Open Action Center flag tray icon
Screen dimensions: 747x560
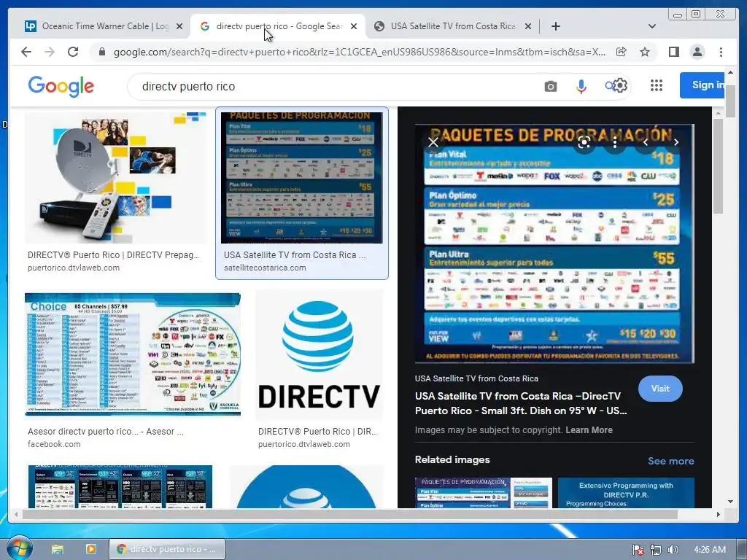[x=638, y=550]
